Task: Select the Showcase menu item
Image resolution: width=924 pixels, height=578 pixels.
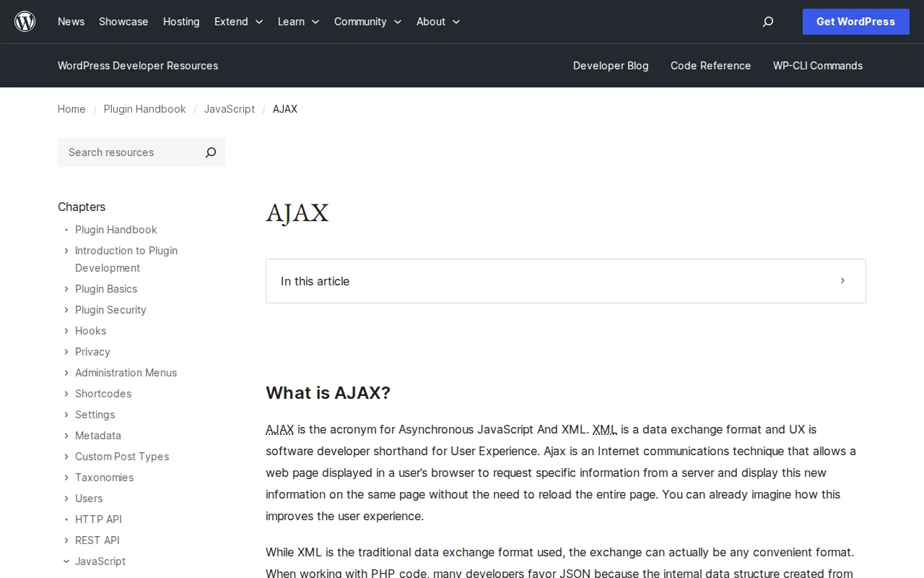Action: [x=123, y=22]
